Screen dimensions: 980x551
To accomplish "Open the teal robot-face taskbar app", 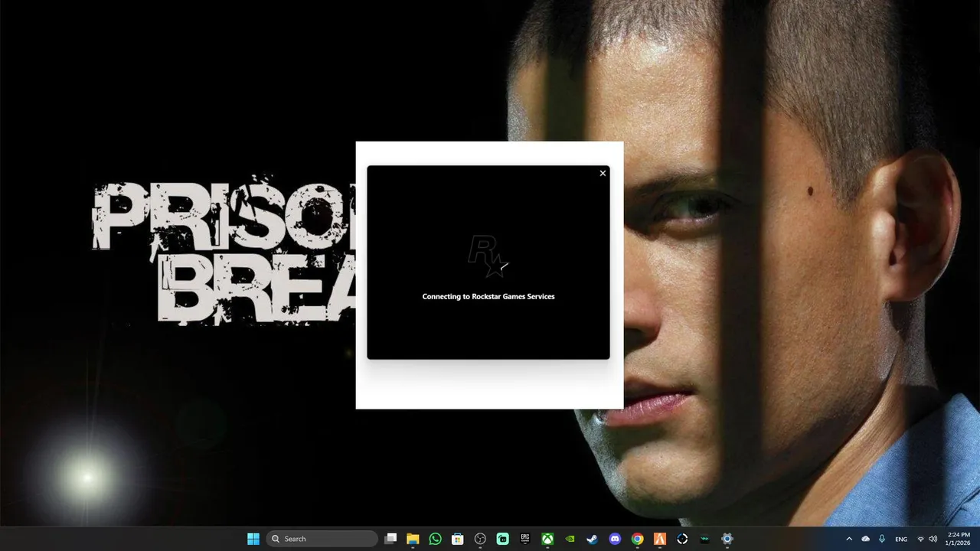I will [503, 539].
